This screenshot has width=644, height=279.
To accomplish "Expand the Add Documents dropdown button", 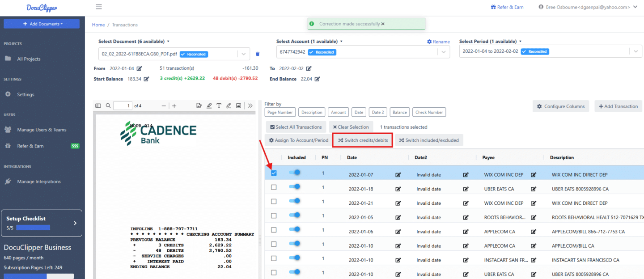I will [x=42, y=24].
